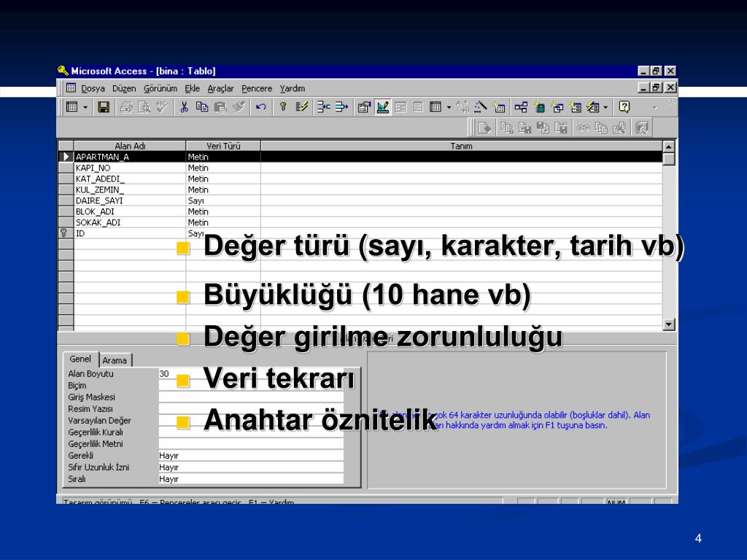
Task: Run the spelling check icon
Action: [162, 107]
